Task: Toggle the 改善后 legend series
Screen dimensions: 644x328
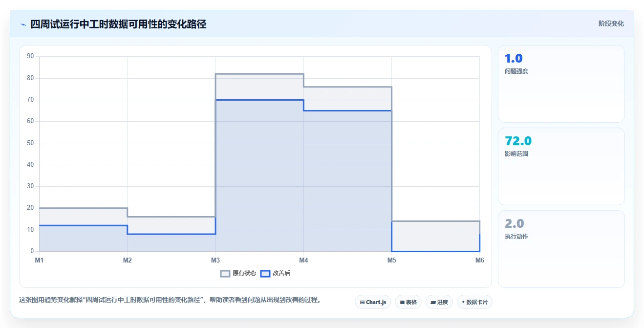Action: point(275,273)
